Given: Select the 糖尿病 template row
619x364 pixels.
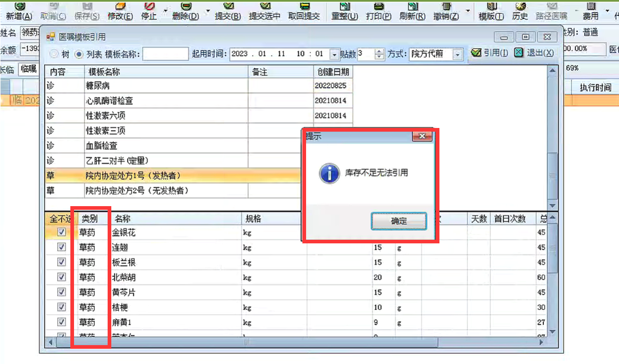Looking at the screenshot, I should [198, 85].
